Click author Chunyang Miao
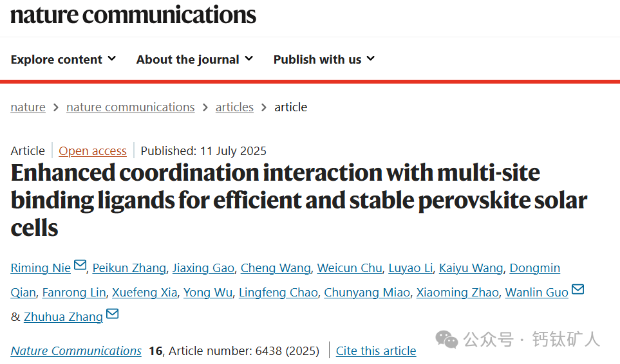The height and width of the screenshot is (364, 620). coord(367,293)
